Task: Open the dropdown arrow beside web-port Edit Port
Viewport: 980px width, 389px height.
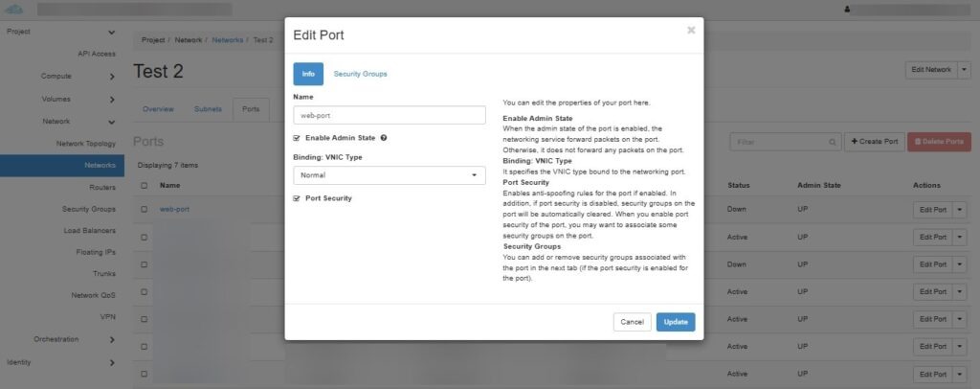Action: pyautogui.click(x=961, y=210)
